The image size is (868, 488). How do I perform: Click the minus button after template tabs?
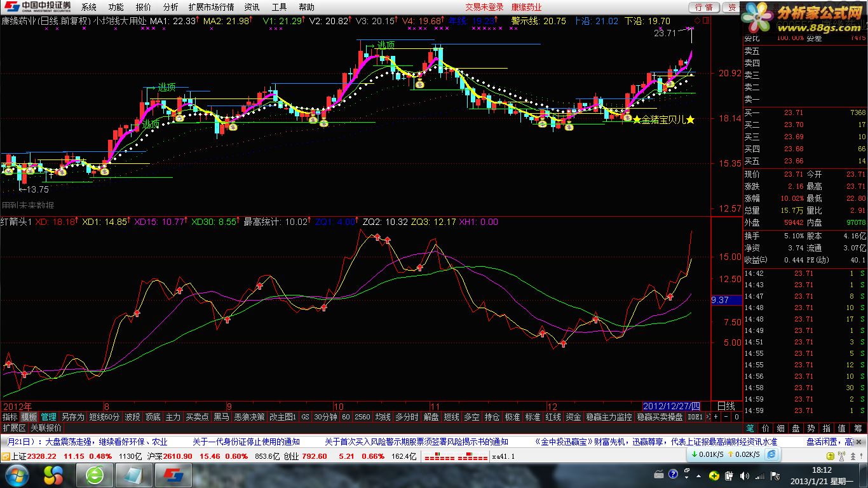click(x=726, y=417)
